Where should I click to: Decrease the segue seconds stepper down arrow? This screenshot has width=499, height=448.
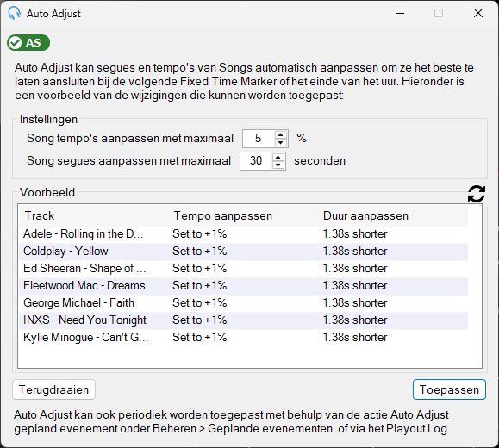pos(278,165)
